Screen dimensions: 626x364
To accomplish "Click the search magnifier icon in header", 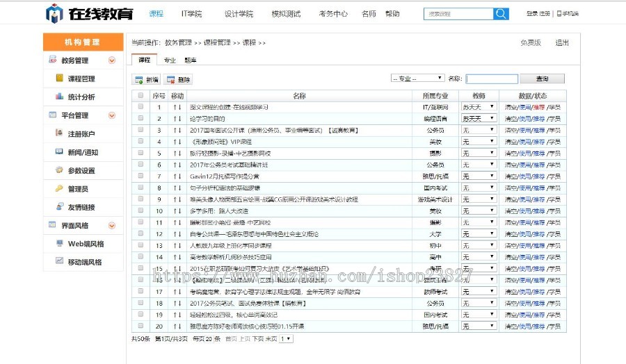I will click(x=501, y=14).
